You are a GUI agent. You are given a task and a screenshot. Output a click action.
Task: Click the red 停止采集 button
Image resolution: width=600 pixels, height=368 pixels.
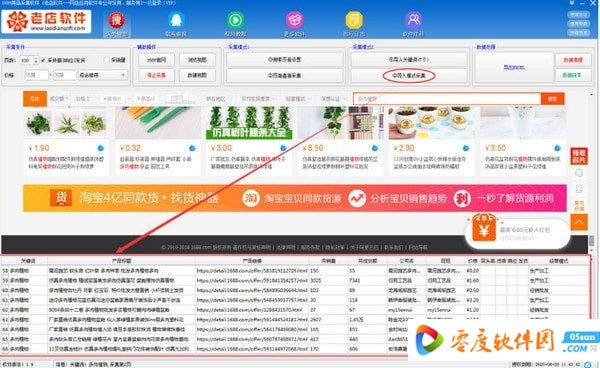tap(157, 75)
